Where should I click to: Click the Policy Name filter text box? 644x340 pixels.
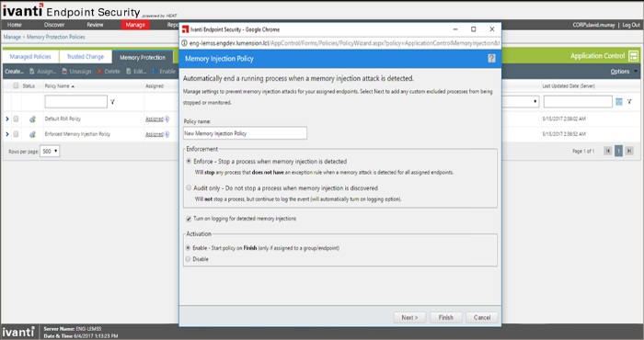coord(76,102)
